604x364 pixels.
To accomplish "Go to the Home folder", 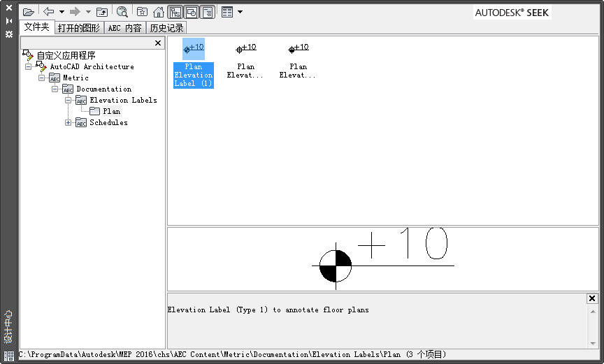I will pos(158,12).
